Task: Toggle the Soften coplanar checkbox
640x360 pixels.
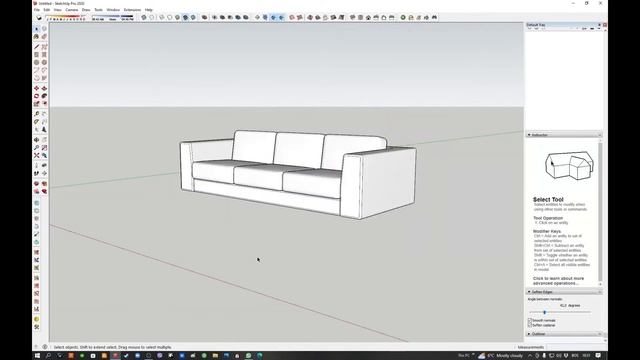Action: [x=530, y=325]
